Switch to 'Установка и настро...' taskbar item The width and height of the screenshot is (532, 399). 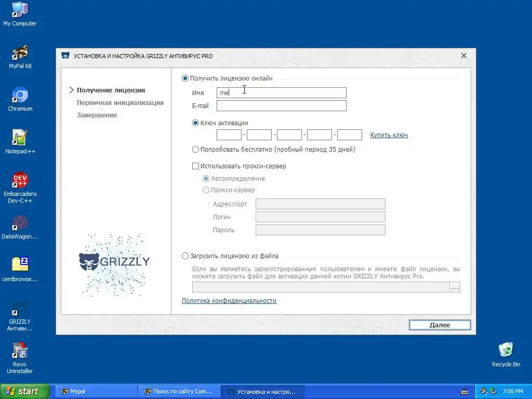[x=263, y=392]
